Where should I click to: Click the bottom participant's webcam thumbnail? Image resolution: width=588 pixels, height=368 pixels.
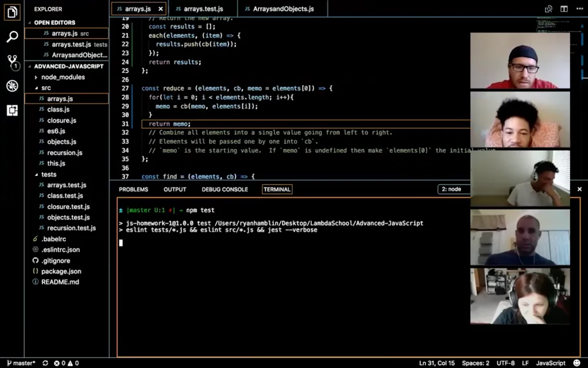[520, 296]
